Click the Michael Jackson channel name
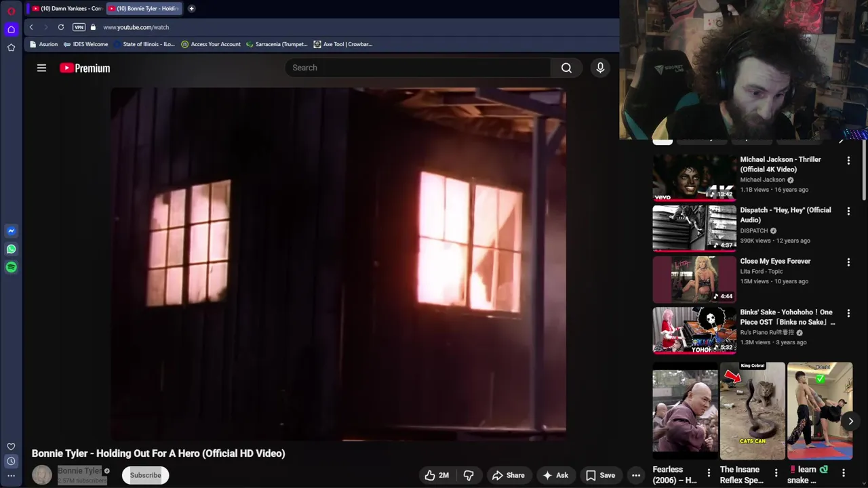 [762, 180]
